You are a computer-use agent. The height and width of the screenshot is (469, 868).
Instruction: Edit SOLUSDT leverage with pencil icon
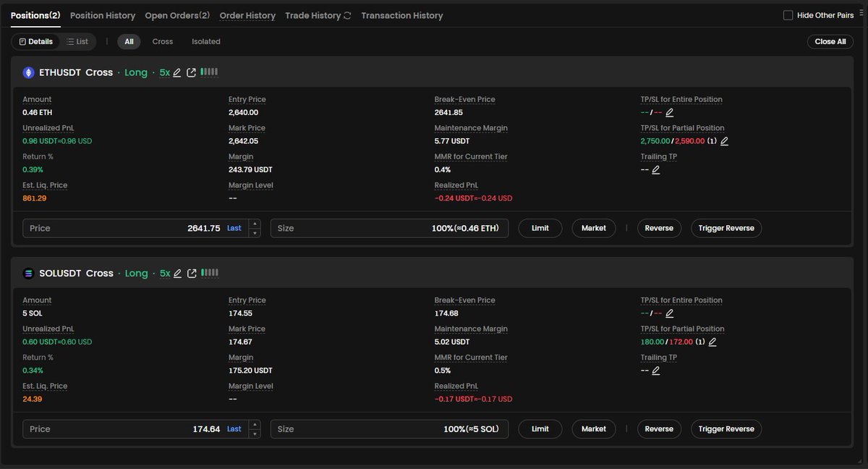pyautogui.click(x=177, y=274)
